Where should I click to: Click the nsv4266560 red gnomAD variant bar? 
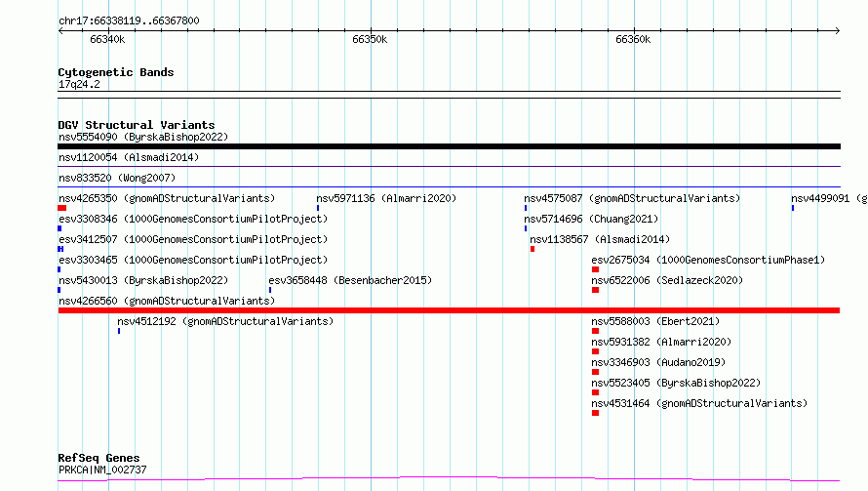click(449, 310)
